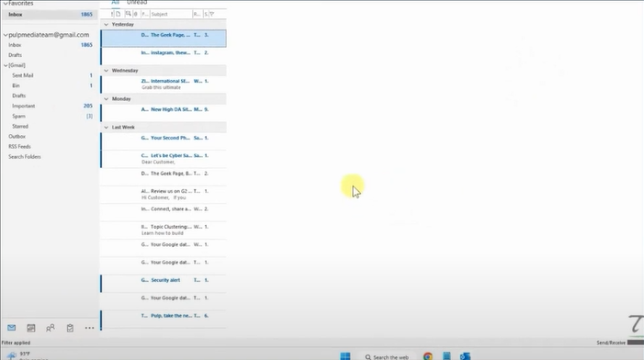The image size is (644, 360).
Task: Open the 'Connect, share a...' email
Action: [164, 212]
